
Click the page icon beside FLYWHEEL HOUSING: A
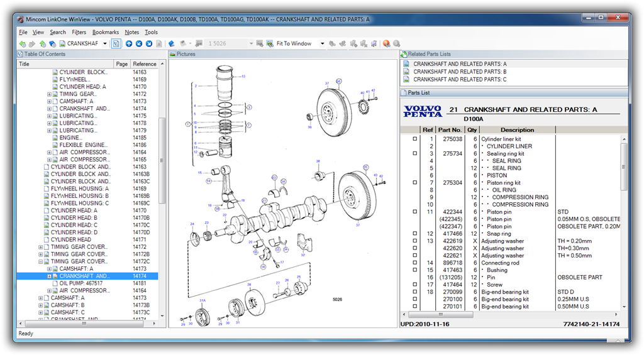click(47, 188)
